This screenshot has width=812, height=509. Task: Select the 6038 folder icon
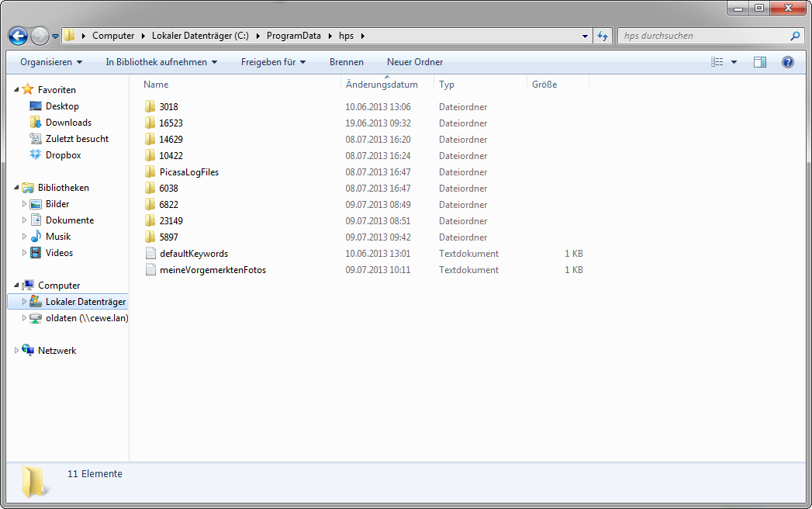pyautogui.click(x=150, y=188)
